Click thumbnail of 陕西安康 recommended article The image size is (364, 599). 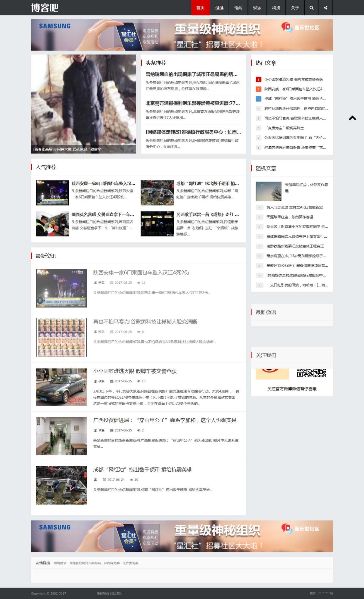tap(52, 193)
